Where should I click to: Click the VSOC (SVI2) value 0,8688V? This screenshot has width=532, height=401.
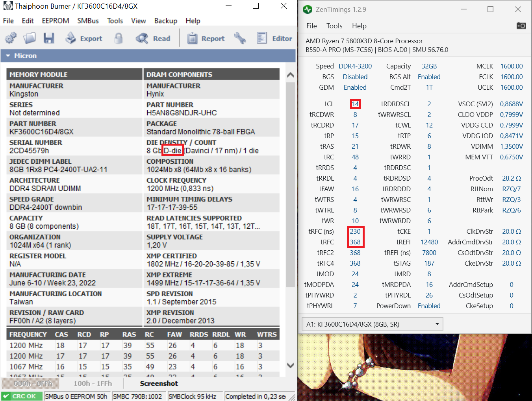click(x=512, y=104)
